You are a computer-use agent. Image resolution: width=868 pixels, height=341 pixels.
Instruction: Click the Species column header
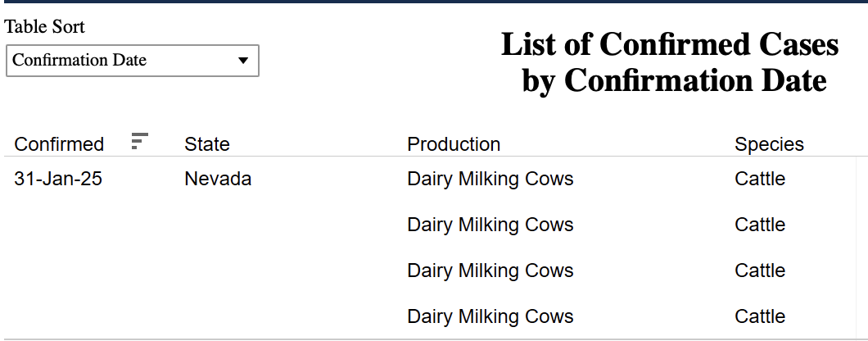point(769,144)
